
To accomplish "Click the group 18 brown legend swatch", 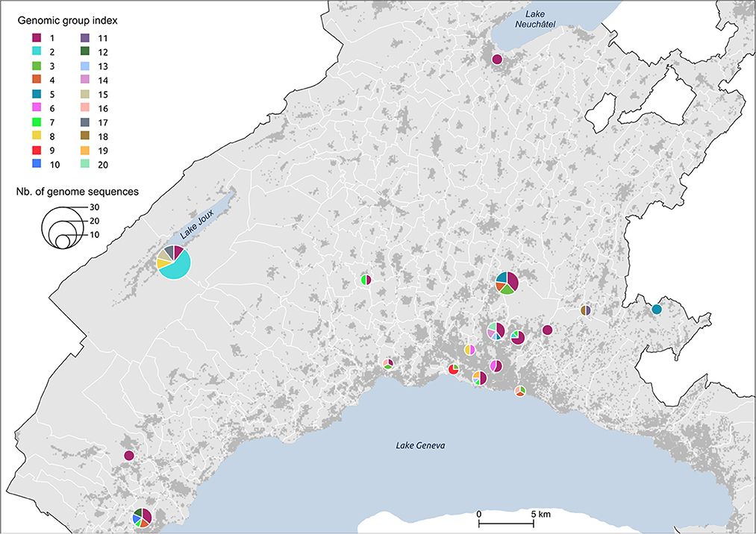I will point(85,136).
